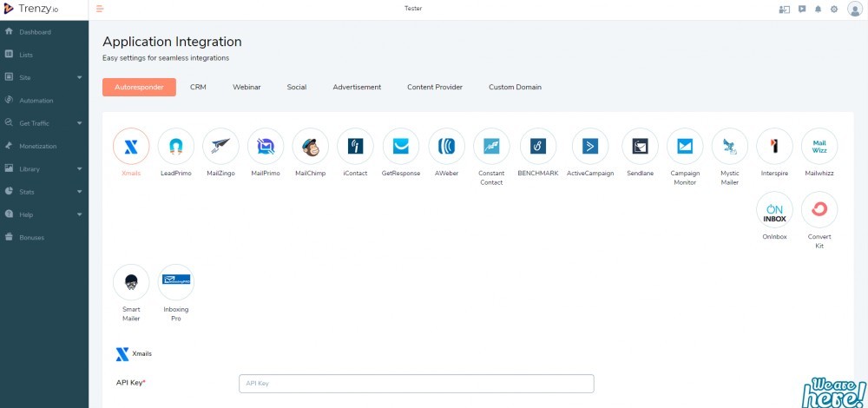The width and height of the screenshot is (868, 408).
Task: Expand the Get Traffic sidebar menu
Action: pyautogui.click(x=44, y=123)
